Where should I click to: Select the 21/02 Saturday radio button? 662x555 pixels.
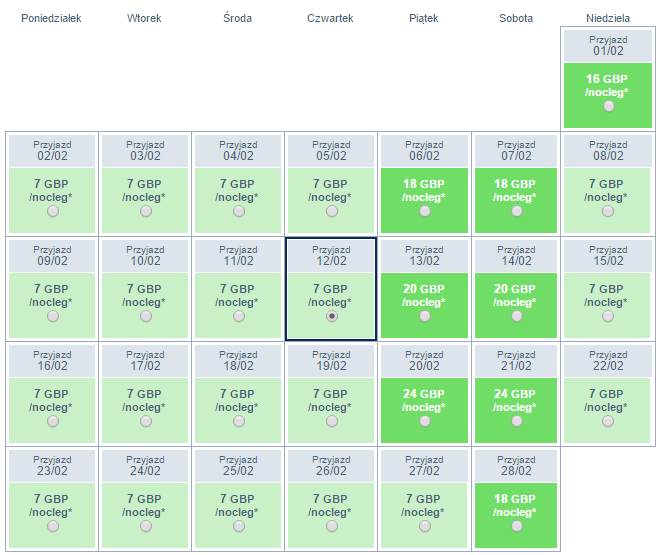517,421
